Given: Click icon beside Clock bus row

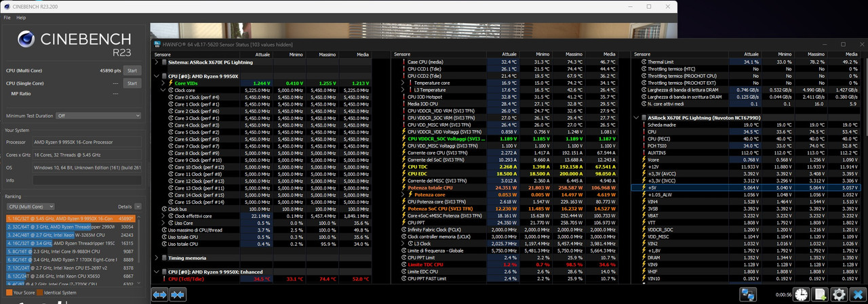Looking at the screenshot, I should [x=163, y=209].
